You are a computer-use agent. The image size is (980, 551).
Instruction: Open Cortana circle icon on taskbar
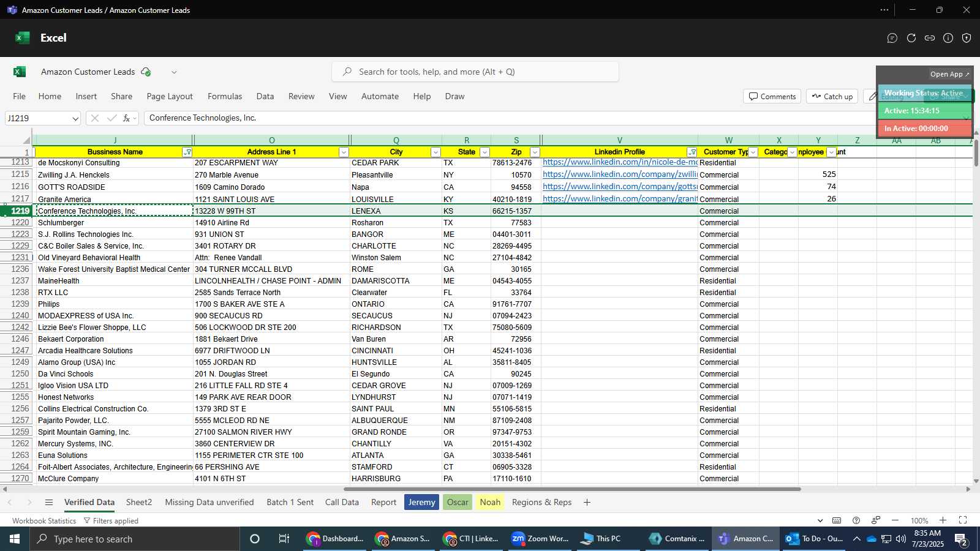[255, 539]
